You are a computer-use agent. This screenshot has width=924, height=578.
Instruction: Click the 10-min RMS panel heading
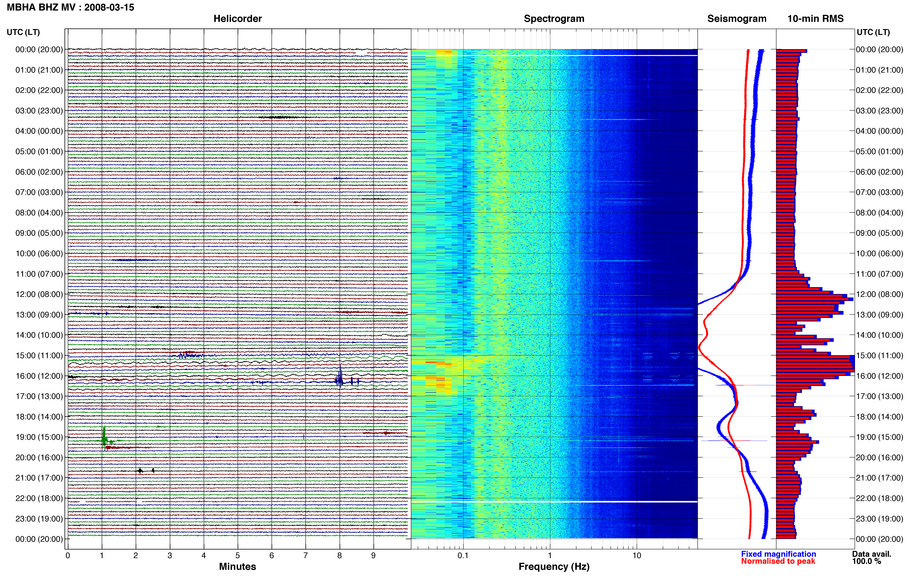click(816, 19)
